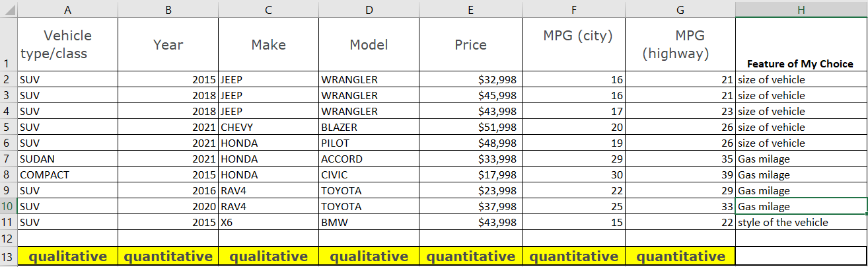Click the yellow qualitative cell under Model
Screen dimensions: 868x267
point(369,256)
